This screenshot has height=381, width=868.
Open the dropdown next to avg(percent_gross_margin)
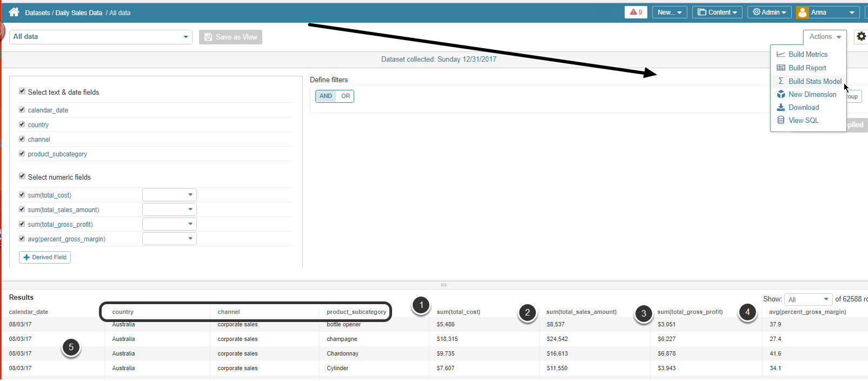tap(169, 239)
